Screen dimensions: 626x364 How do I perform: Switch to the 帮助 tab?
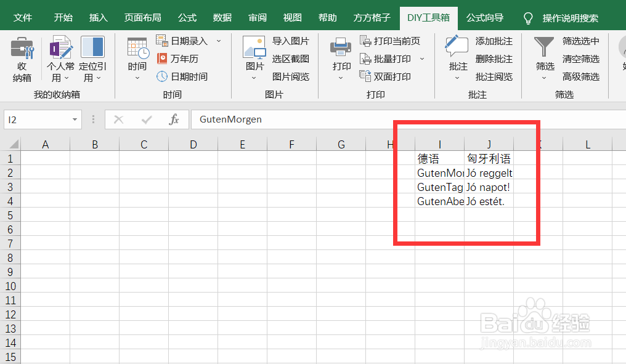(x=327, y=18)
